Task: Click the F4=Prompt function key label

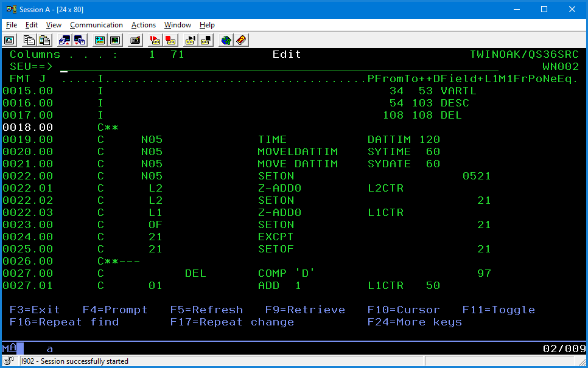Action: pyautogui.click(x=115, y=310)
